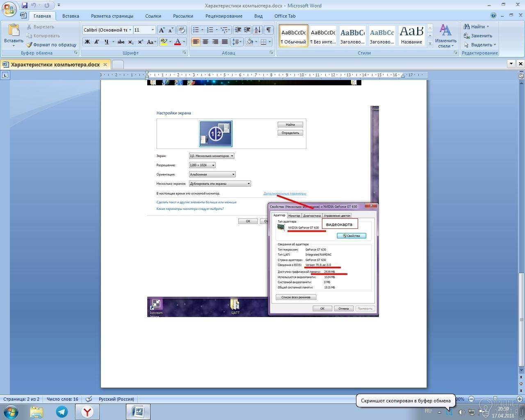Increase paragraph indent
This screenshot has height=420, width=525.
247,30
